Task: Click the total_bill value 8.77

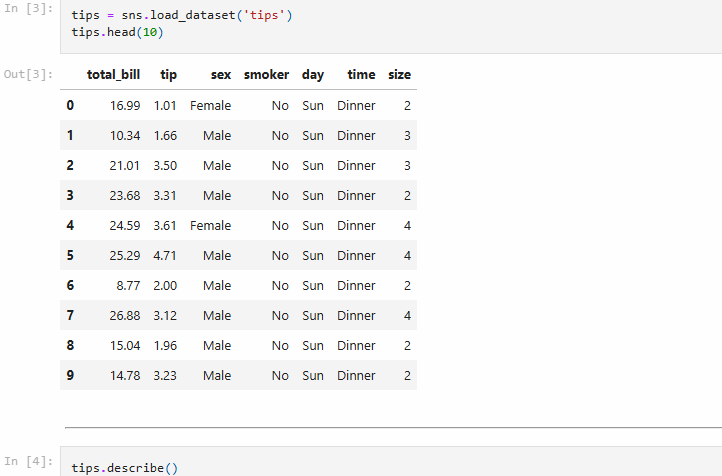Action: click(130, 286)
